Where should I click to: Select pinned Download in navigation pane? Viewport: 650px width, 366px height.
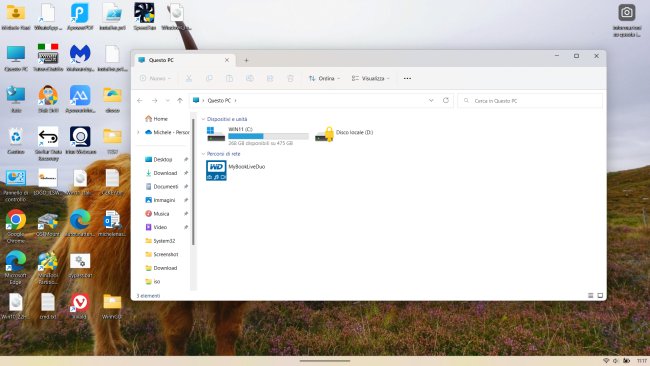(x=161, y=173)
